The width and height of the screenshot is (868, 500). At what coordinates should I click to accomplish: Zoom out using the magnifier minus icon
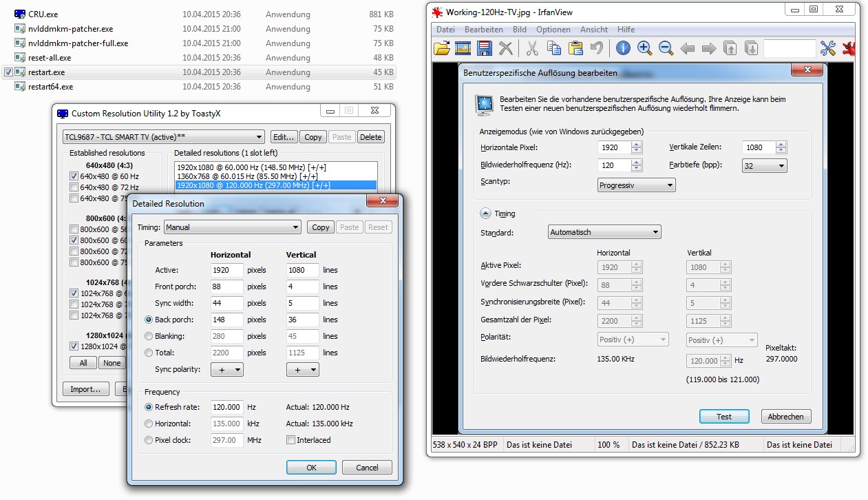click(x=666, y=48)
